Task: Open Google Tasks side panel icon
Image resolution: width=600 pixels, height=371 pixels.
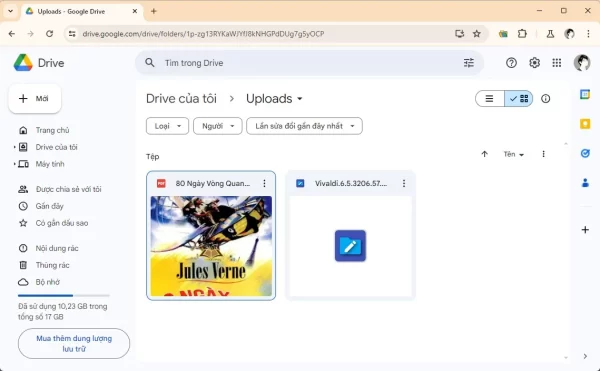Action: pyautogui.click(x=585, y=153)
